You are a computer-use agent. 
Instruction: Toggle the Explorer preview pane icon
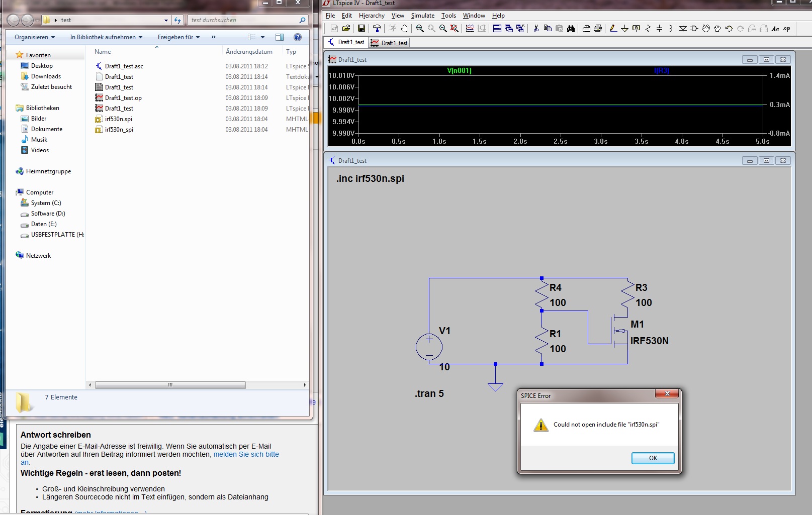point(280,37)
